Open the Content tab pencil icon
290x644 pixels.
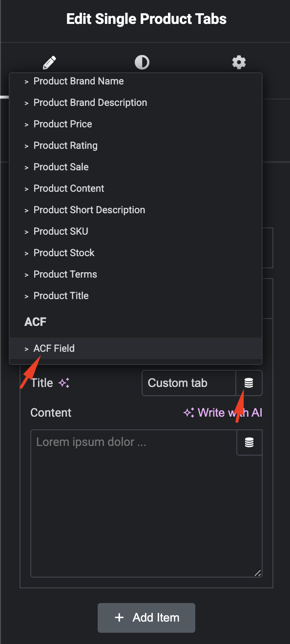coord(49,62)
